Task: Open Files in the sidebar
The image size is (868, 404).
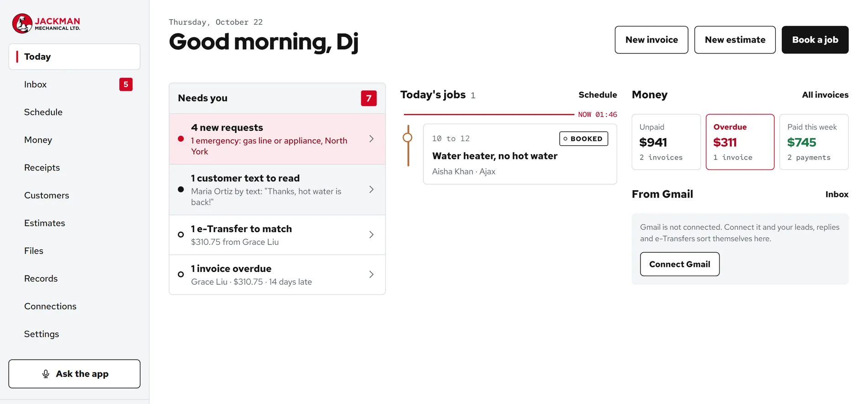Action: pyautogui.click(x=74, y=251)
